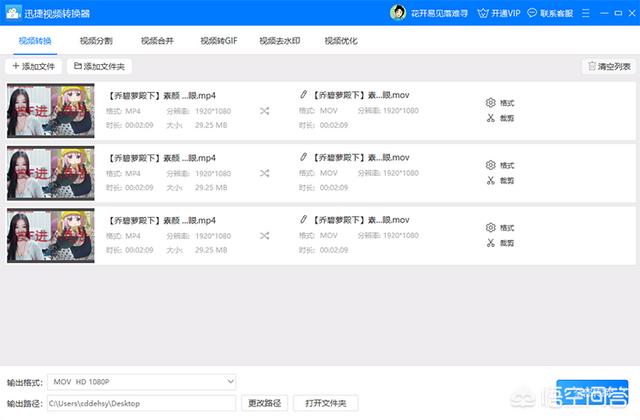Click the 打开文件夹 button
Screen dimensions: 640x420
point(326,403)
